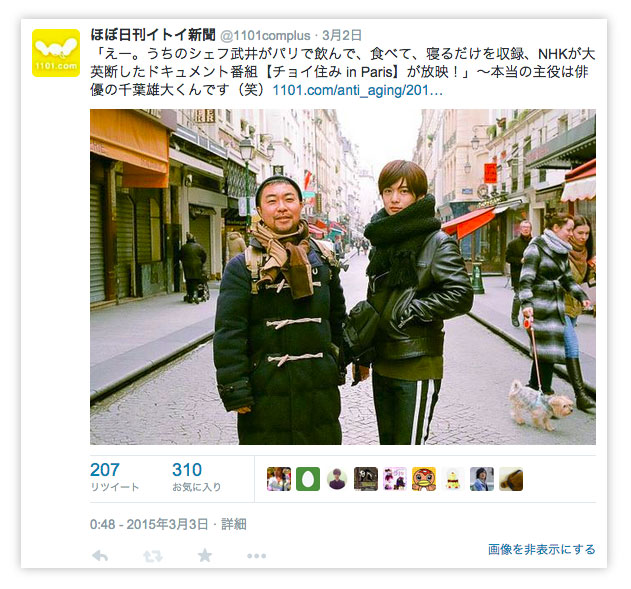This screenshot has height=589, width=631.
Task: Click the reply arrow icon
Action: 100,556
